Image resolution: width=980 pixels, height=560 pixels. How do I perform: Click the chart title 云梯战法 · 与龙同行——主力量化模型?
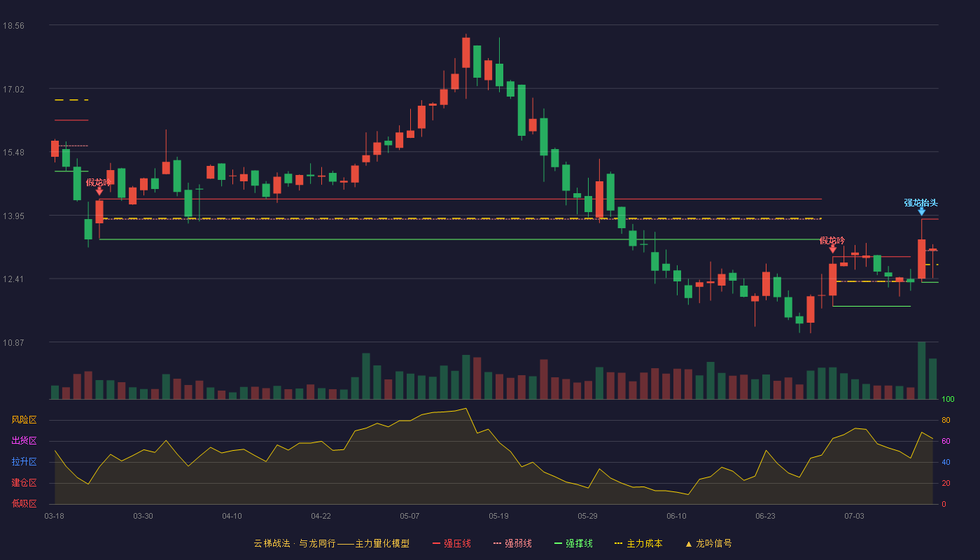(x=331, y=543)
